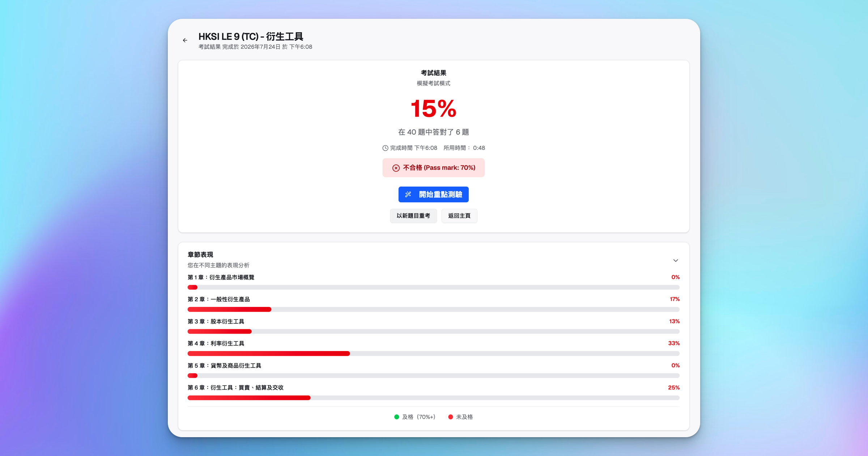Image resolution: width=868 pixels, height=456 pixels.
Task: Click the 完成時間 下午6:08 text
Action: coord(413,148)
